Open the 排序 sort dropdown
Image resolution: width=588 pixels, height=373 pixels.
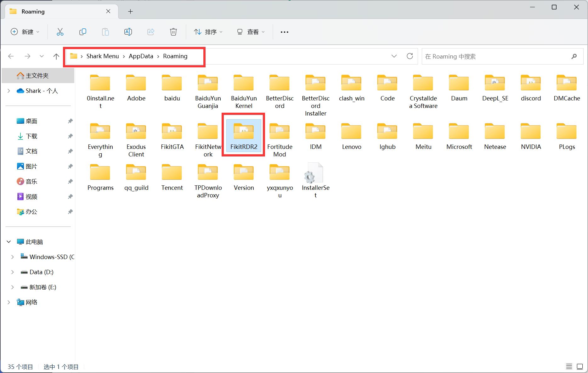tap(208, 32)
